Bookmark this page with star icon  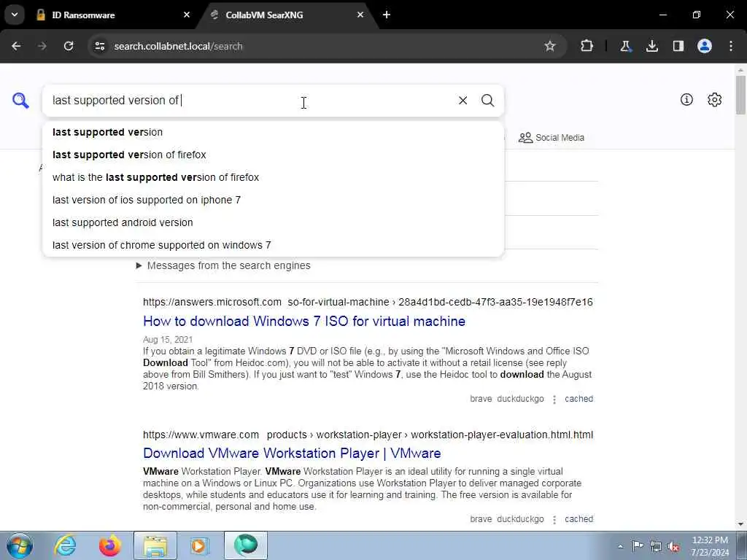pyautogui.click(x=550, y=46)
